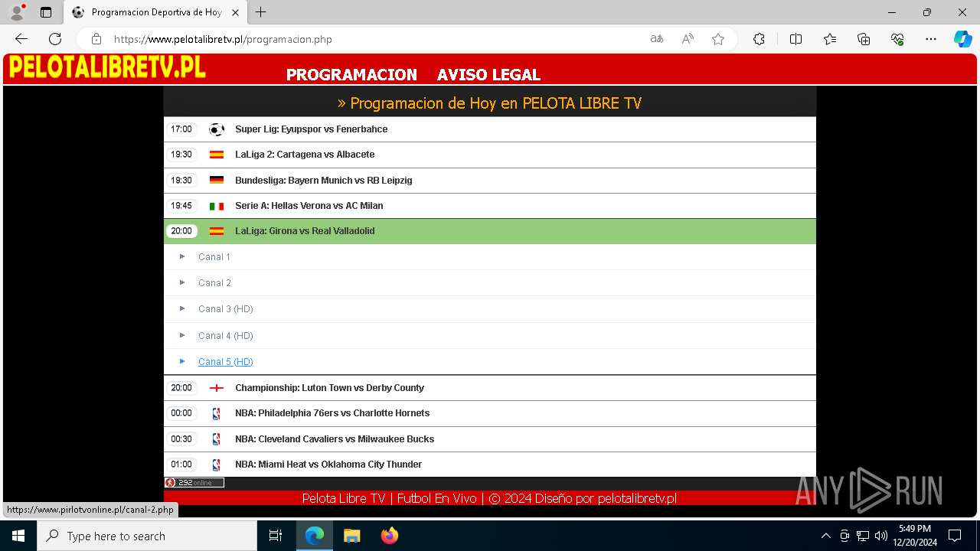Open the volume control in system tray
Viewport: 980px width, 551px height.
881,536
